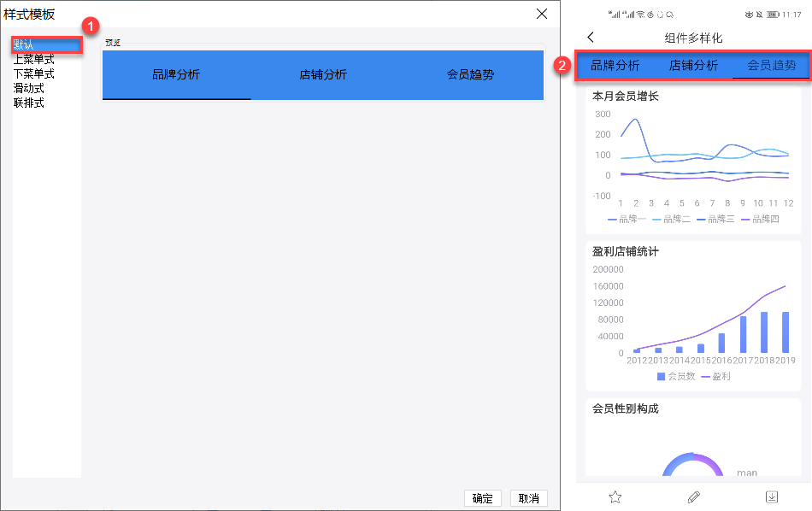The height and width of the screenshot is (511, 812).
Task: Click the 2019 bar in 盈利店铺统计
Action: [x=786, y=332]
